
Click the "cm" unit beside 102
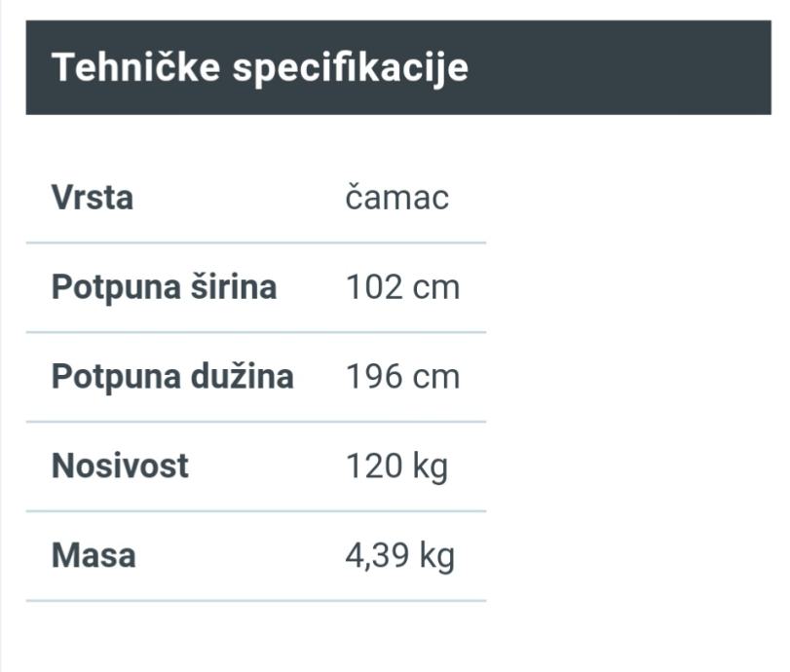click(435, 287)
